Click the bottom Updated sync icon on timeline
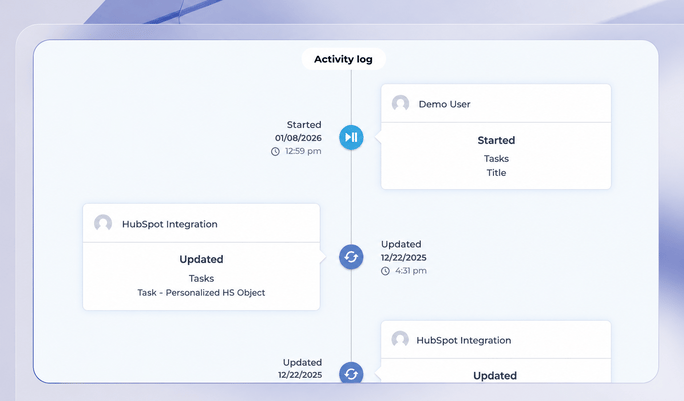Image resolution: width=684 pixels, height=401 pixels. coord(351,373)
